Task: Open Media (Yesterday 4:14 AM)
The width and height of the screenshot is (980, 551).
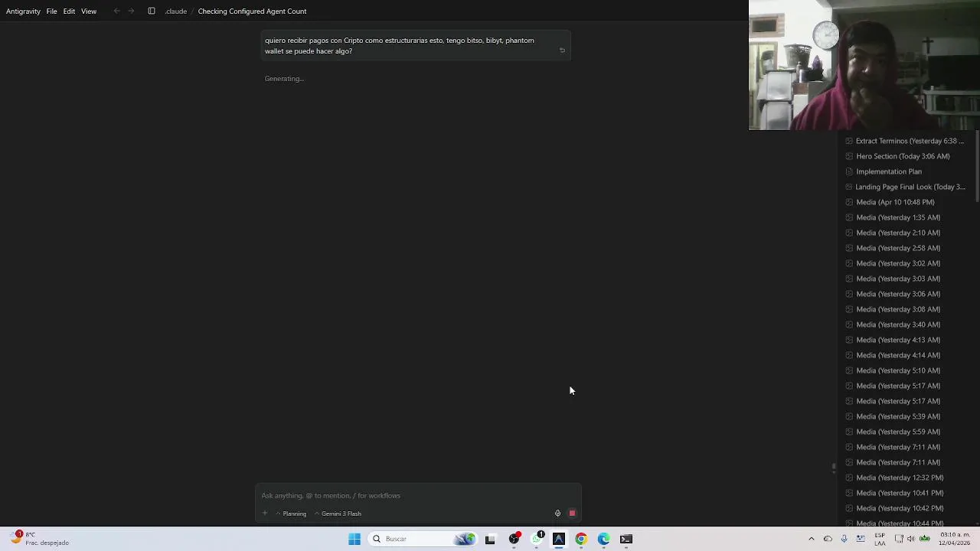Action: [x=898, y=355]
